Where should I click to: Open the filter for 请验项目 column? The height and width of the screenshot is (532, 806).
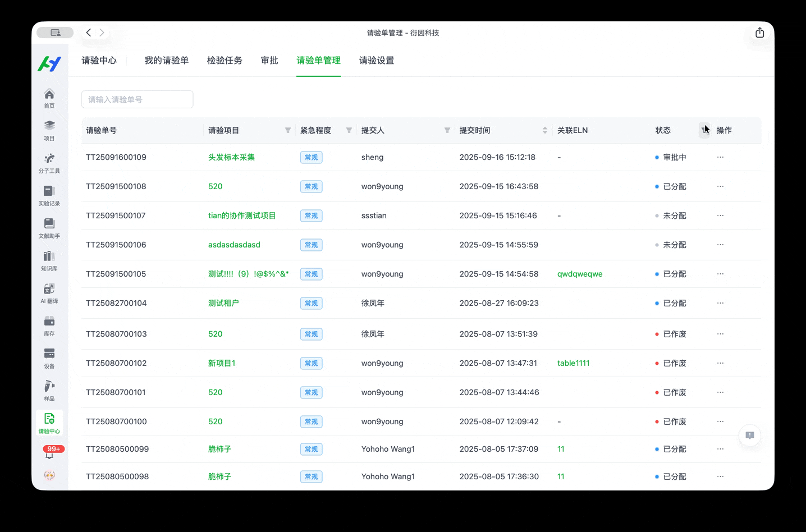[x=288, y=130]
